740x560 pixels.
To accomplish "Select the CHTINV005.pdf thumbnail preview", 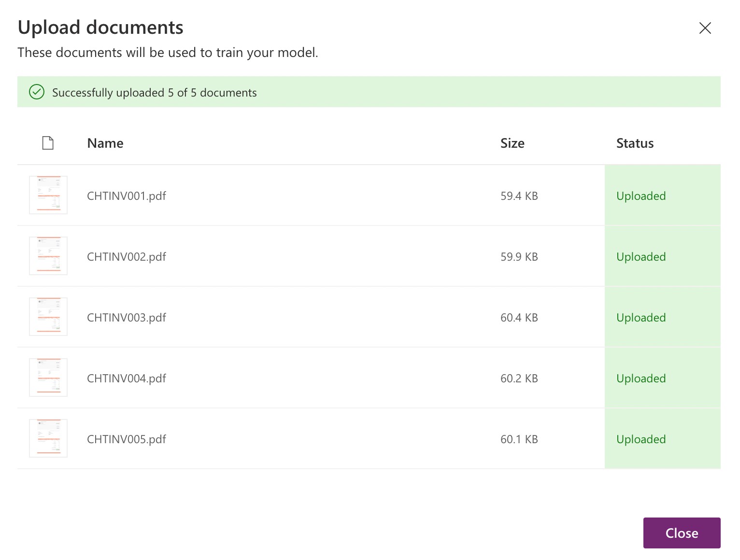I will click(x=48, y=438).
